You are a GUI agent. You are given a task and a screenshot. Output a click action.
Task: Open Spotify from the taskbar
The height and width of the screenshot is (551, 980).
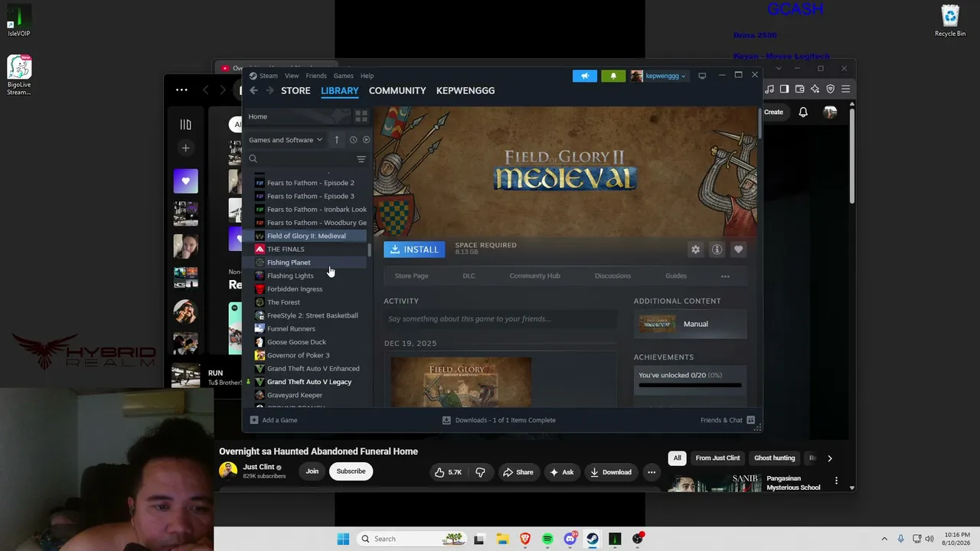(x=547, y=539)
